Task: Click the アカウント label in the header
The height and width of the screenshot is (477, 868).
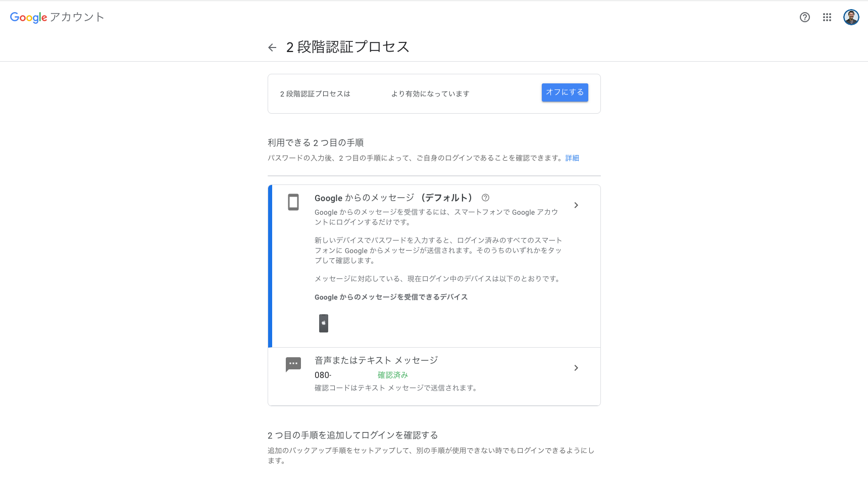Action: 78,17
